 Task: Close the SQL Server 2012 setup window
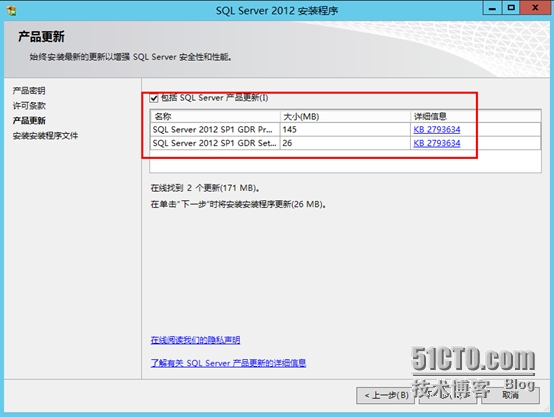535,8
